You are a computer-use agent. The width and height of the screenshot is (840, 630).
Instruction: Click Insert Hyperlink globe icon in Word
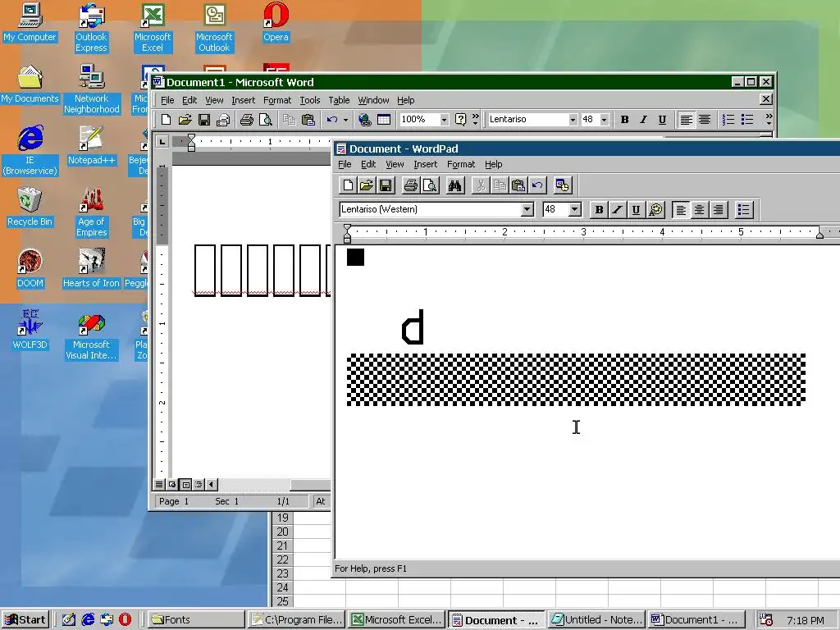coord(365,120)
